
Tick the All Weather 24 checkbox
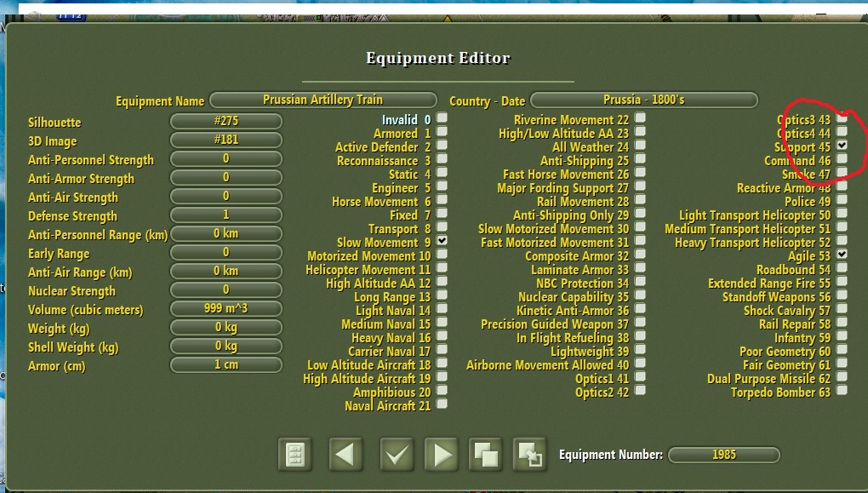coord(640,145)
